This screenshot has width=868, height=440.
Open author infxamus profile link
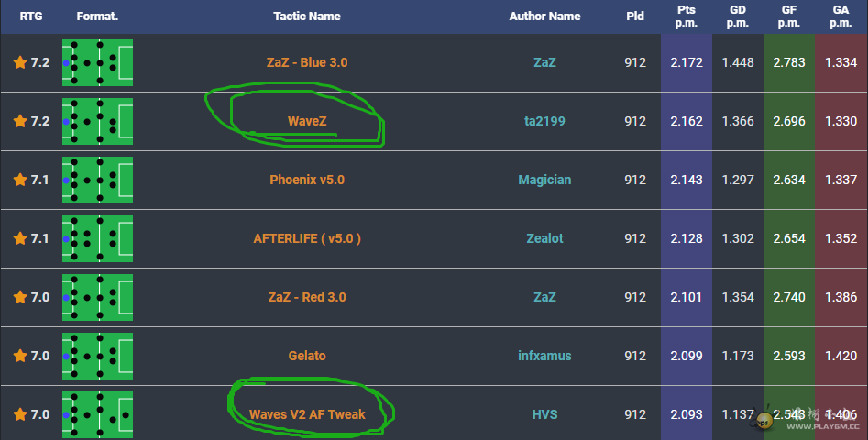(x=544, y=356)
